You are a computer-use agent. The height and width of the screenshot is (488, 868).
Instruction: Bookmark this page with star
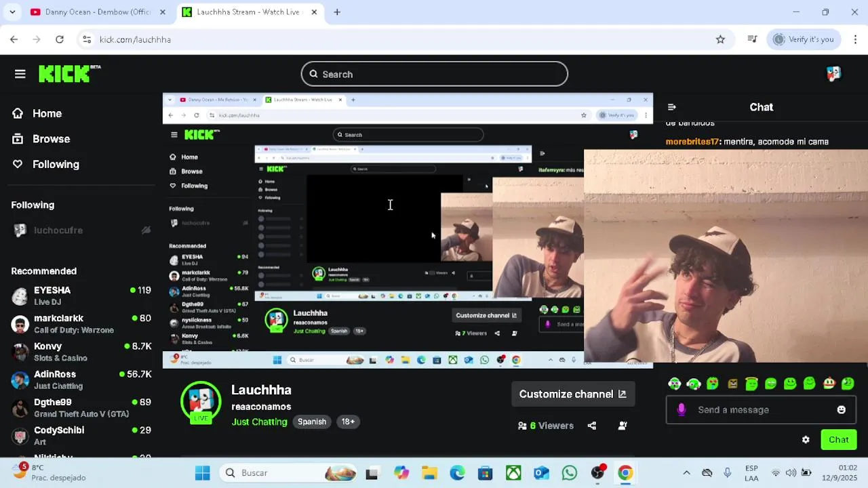point(720,39)
